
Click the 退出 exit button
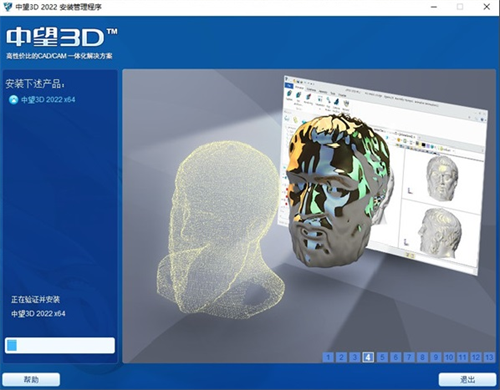pos(467,379)
